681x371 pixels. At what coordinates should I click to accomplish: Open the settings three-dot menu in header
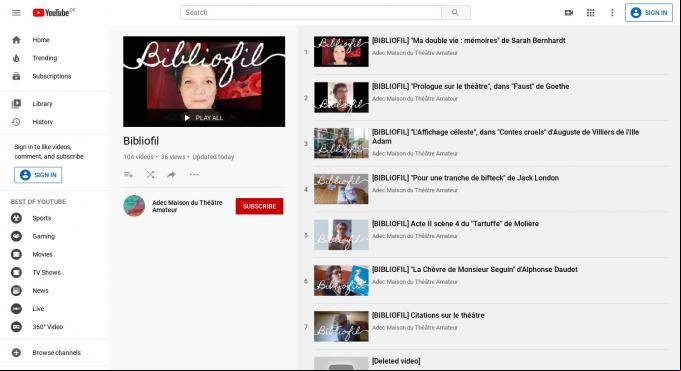612,13
